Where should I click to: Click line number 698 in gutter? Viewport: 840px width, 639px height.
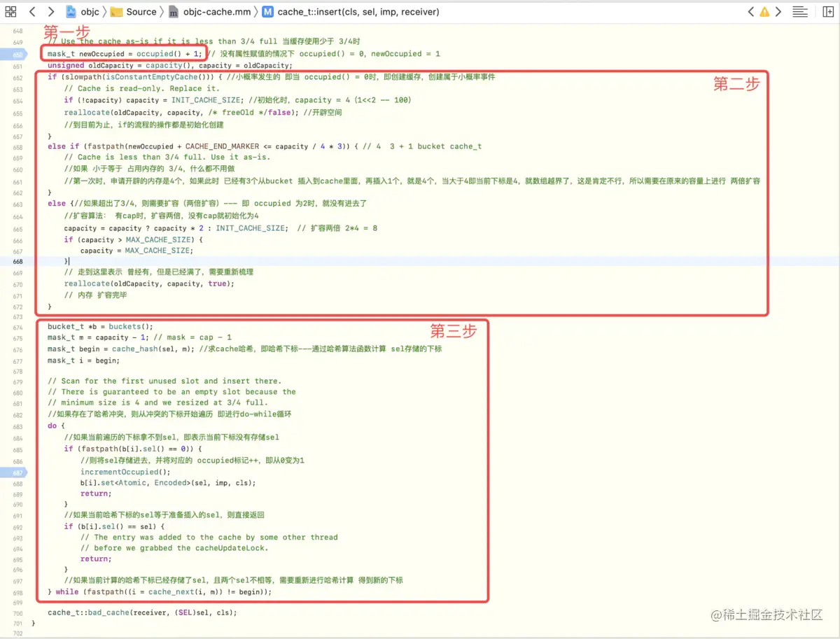pyautogui.click(x=17, y=592)
